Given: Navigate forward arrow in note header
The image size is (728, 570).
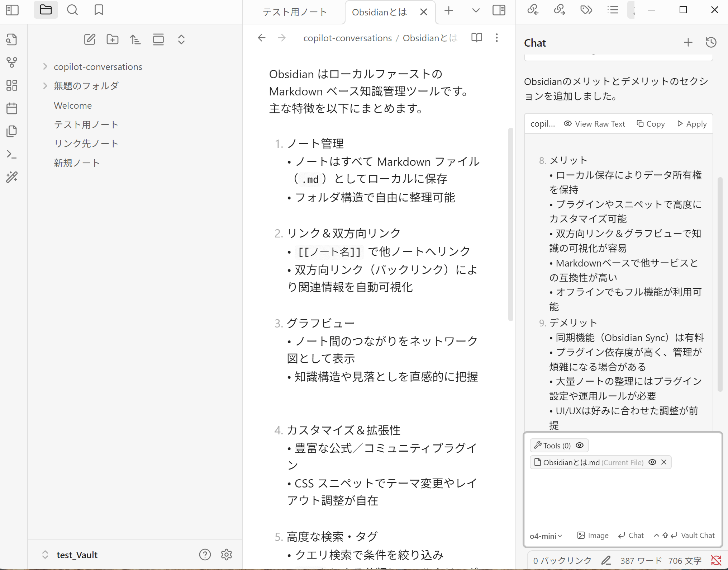Looking at the screenshot, I should point(282,38).
